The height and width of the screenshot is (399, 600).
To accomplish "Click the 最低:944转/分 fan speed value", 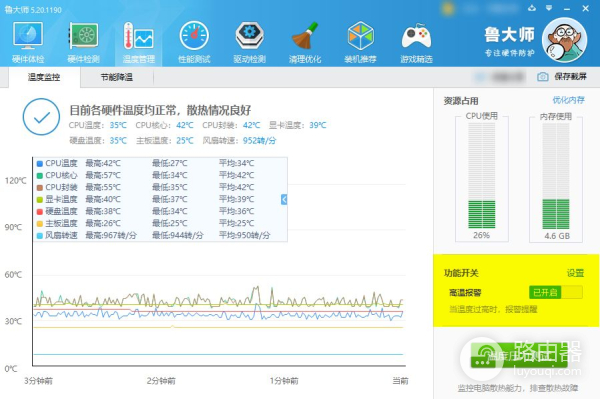I will pos(178,235).
